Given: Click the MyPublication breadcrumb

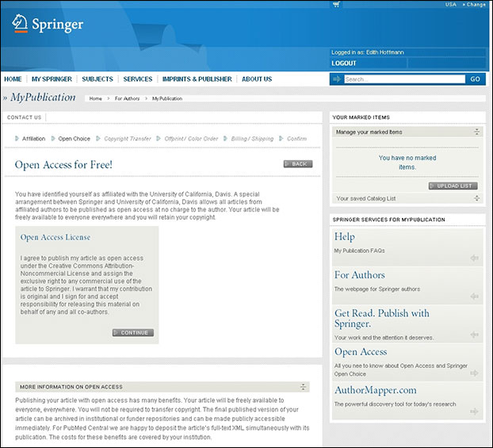Looking at the screenshot, I should point(167,98).
